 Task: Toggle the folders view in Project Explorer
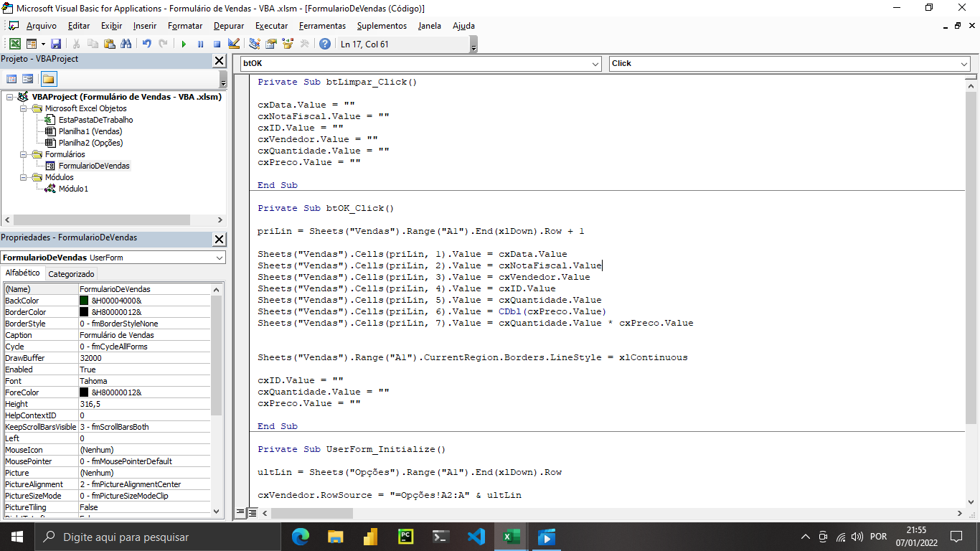coord(48,77)
